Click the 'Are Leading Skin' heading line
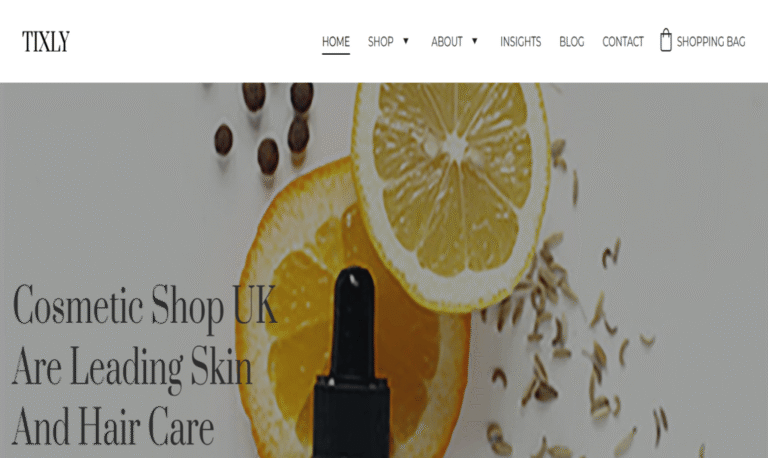 pos(132,367)
